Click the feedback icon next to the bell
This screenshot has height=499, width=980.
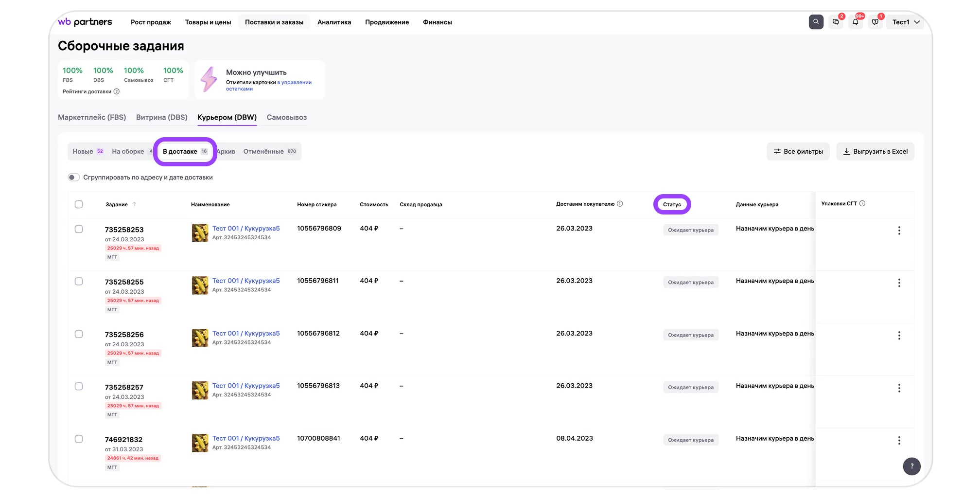[875, 22]
